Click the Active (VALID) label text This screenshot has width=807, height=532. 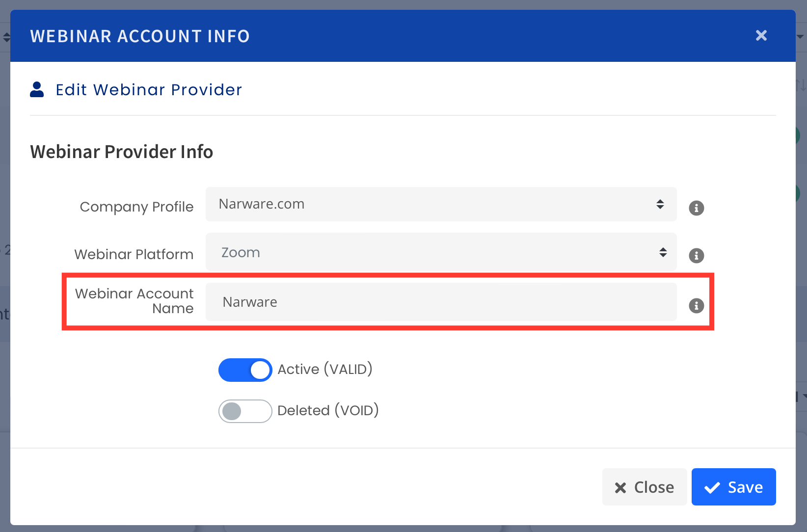coord(325,369)
